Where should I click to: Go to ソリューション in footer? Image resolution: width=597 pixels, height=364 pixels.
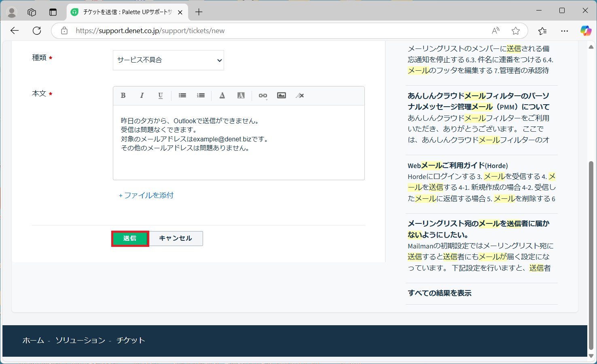click(x=80, y=341)
